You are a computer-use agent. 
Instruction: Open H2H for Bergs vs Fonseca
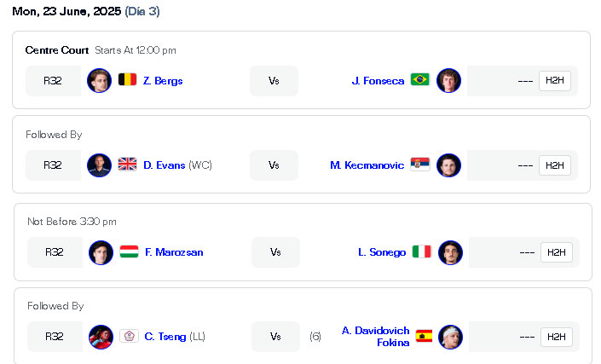tap(555, 80)
